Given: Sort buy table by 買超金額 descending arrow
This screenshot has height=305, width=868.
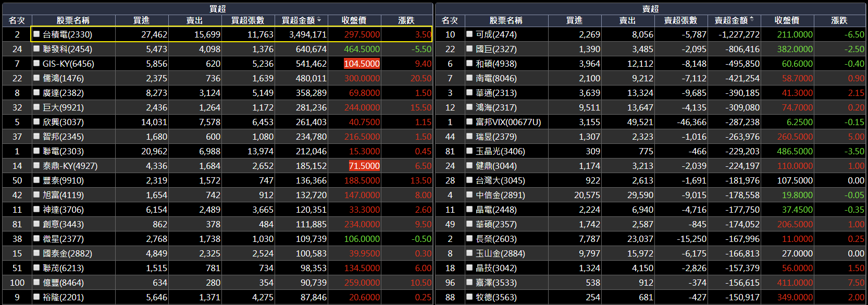Looking at the screenshot, I should click(x=319, y=20).
